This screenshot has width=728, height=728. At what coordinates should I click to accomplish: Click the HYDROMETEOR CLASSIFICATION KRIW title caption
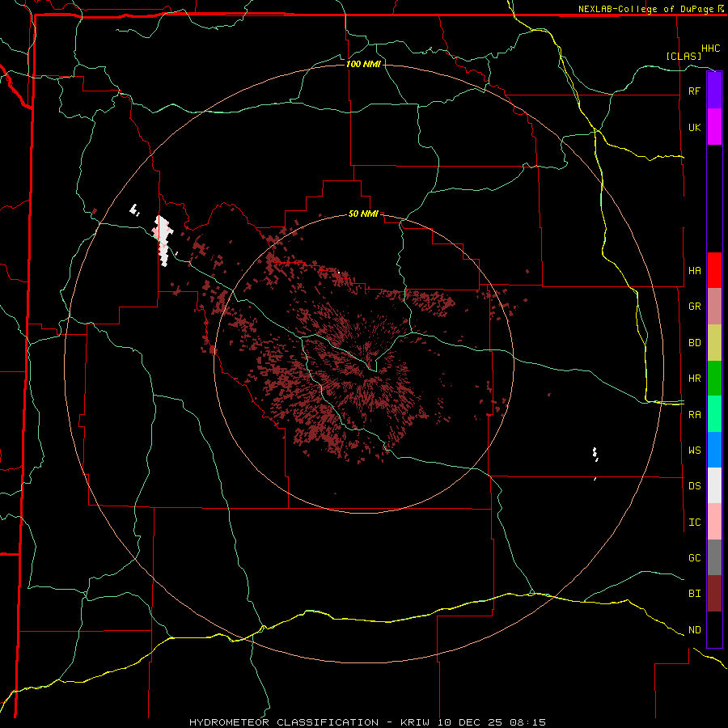pyautogui.click(x=367, y=722)
